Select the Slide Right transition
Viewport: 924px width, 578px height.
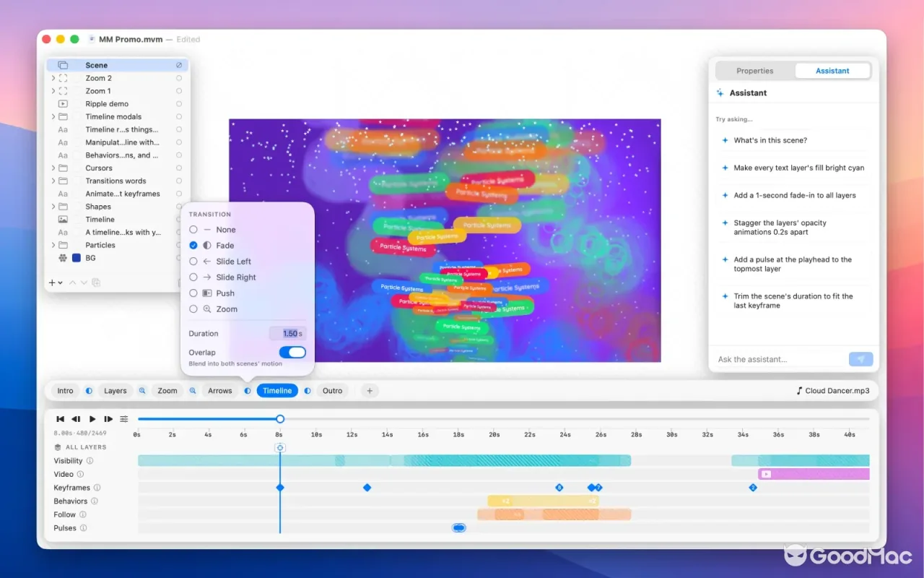tap(193, 277)
